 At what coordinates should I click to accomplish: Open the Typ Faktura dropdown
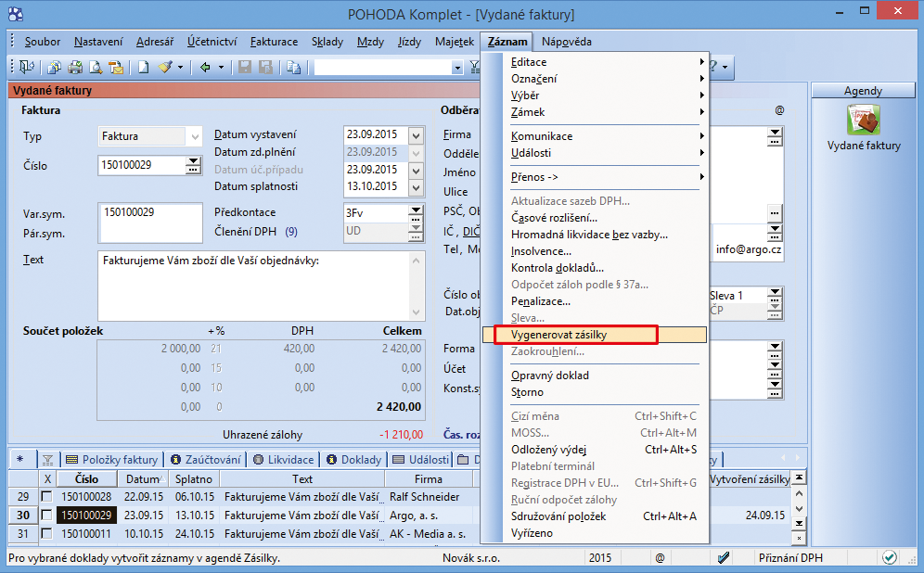(195, 136)
